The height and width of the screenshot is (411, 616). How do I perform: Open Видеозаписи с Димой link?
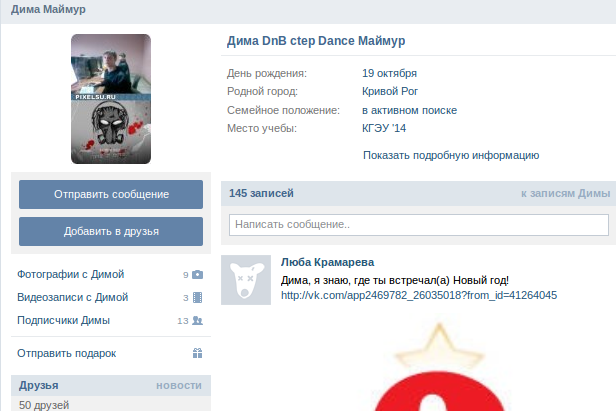[73, 297]
